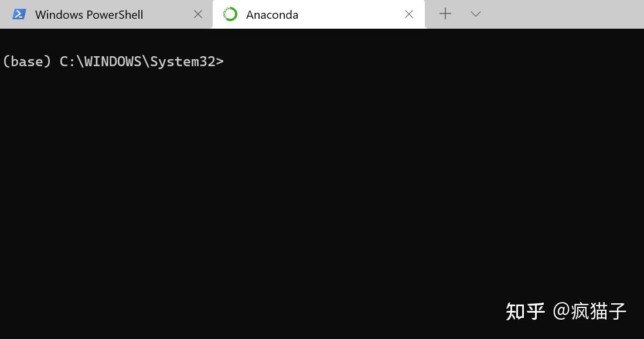Click the 知乎 @疯猫子 watermark text
The image size is (644, 339).
(x=565, y=311)
